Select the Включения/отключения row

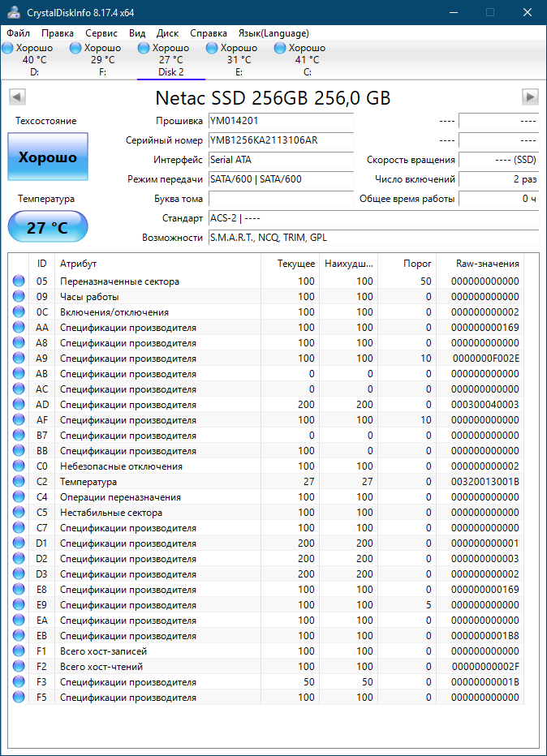[x=266, y=311]
